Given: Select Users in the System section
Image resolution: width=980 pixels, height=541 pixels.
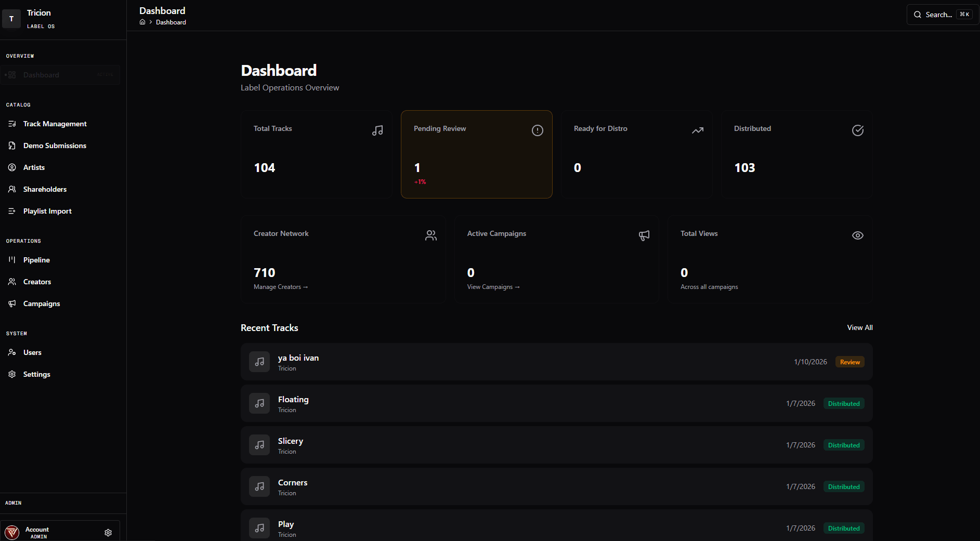Looking at the screenshot, I should pos(32,352).
